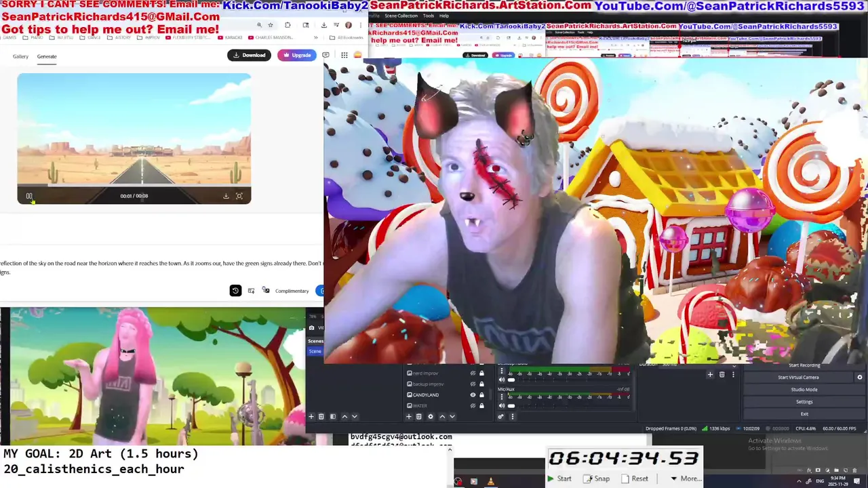Open the account avatar next to the apps grid

coord(358,55)
